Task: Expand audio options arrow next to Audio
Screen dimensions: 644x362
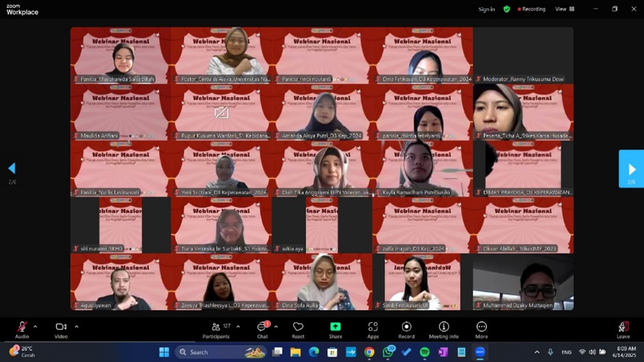Action: [35, 327]
